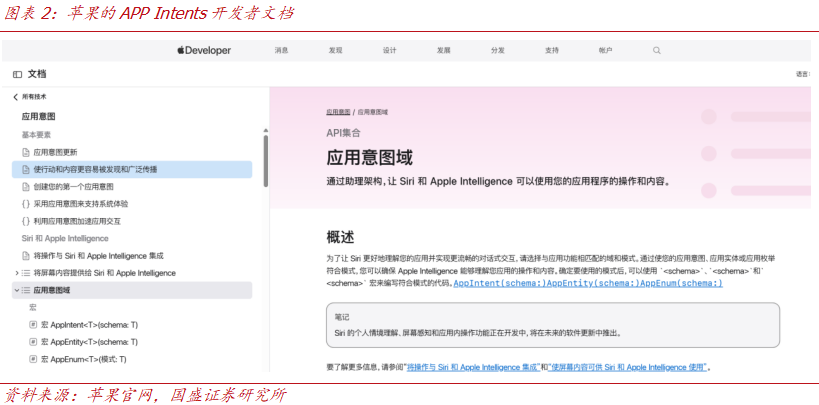This screenshot has height=405, width=819.
Task: Click macro icon of AppEntity<T> item
Action: pos(33,342)
